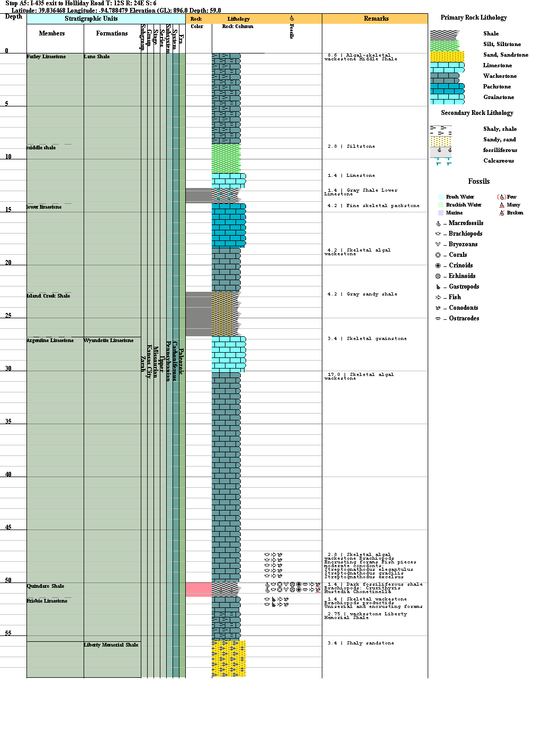Select the Conodonts legend symbol
This screenshot has height=744, width=560.
(x=438, y=308)
